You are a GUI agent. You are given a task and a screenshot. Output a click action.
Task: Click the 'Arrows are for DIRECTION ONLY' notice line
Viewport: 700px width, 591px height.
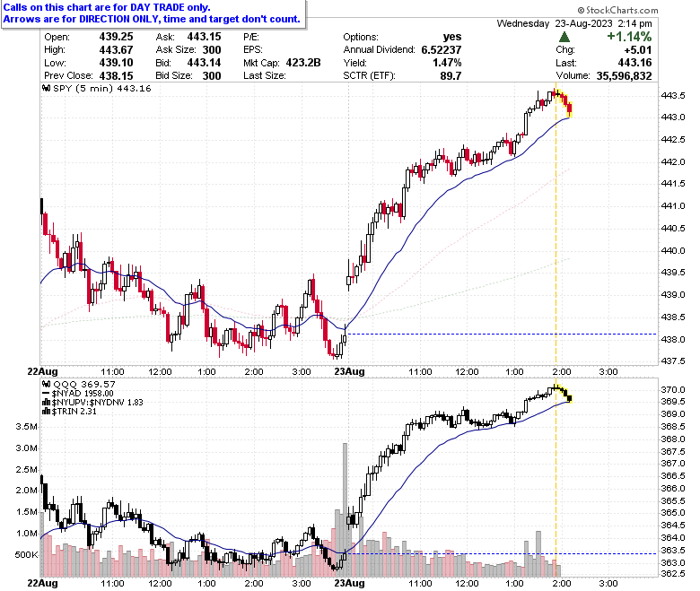(152, 19)
